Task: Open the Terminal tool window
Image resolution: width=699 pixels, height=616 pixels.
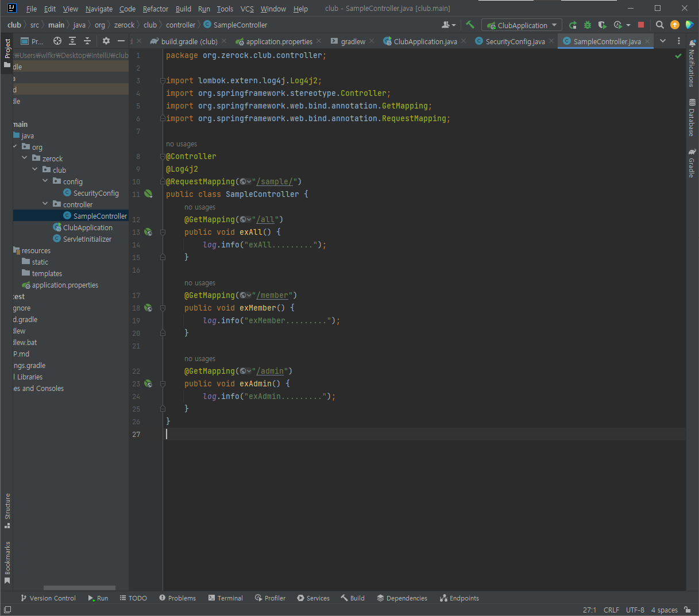Action: click(x=226, y=598)
